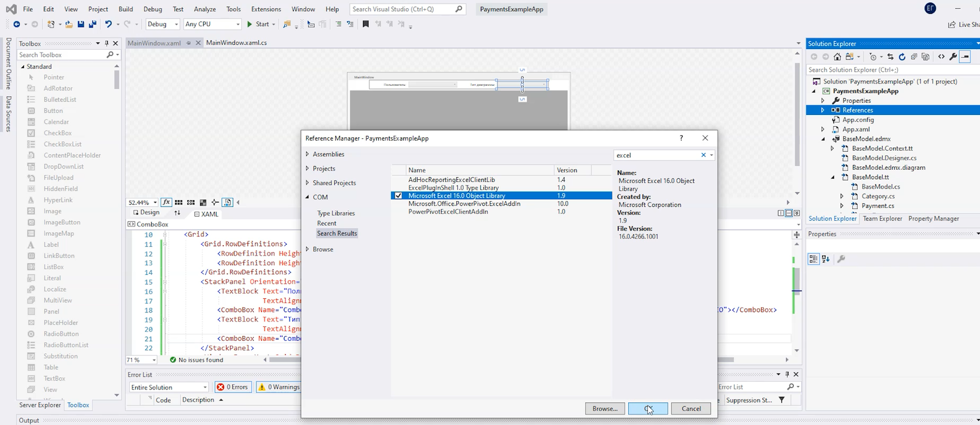Viewport: 980px width, 425px height.
Task: Click the OK button in Reference Manager
Action: point(648,409)
